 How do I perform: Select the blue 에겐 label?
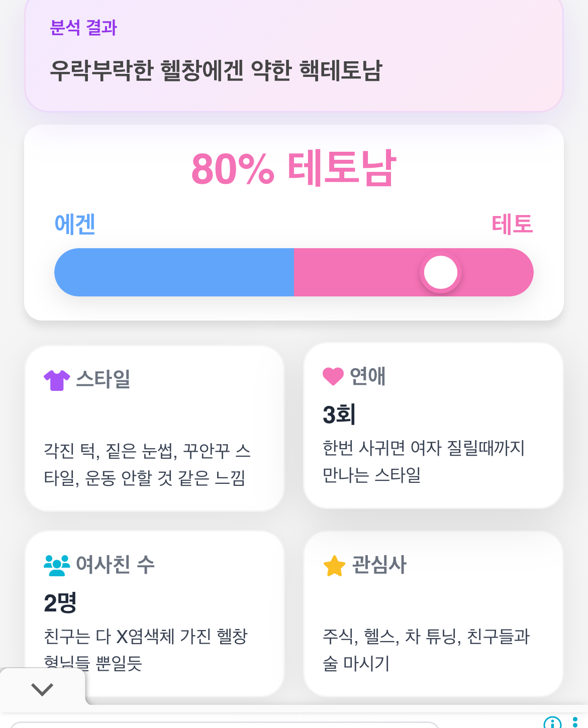coord(75,224)
